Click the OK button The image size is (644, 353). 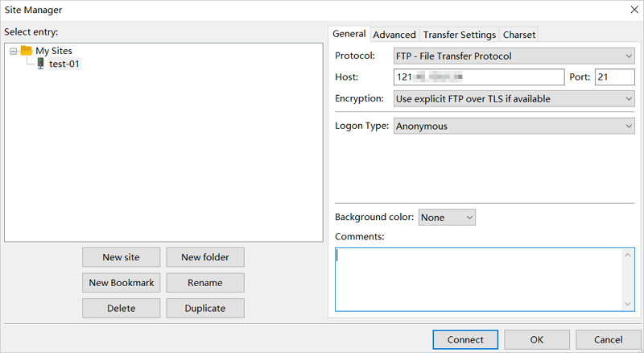coord(537,339)
